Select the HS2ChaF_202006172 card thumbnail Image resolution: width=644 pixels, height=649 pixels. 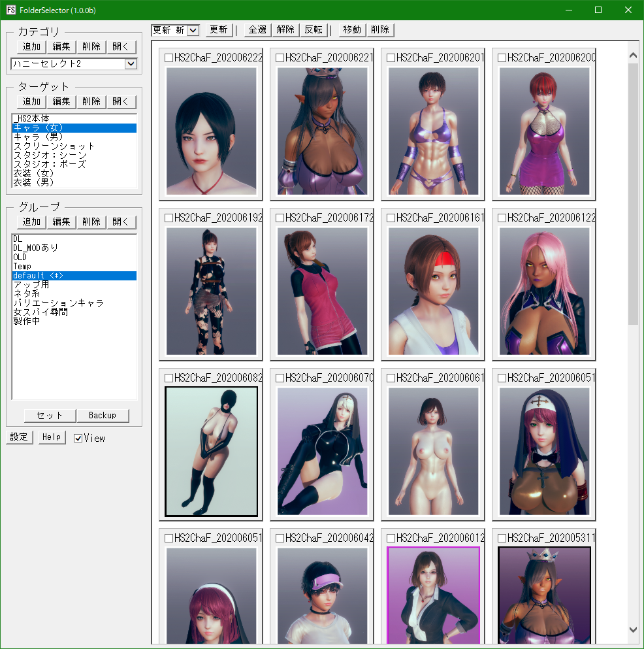322,291
